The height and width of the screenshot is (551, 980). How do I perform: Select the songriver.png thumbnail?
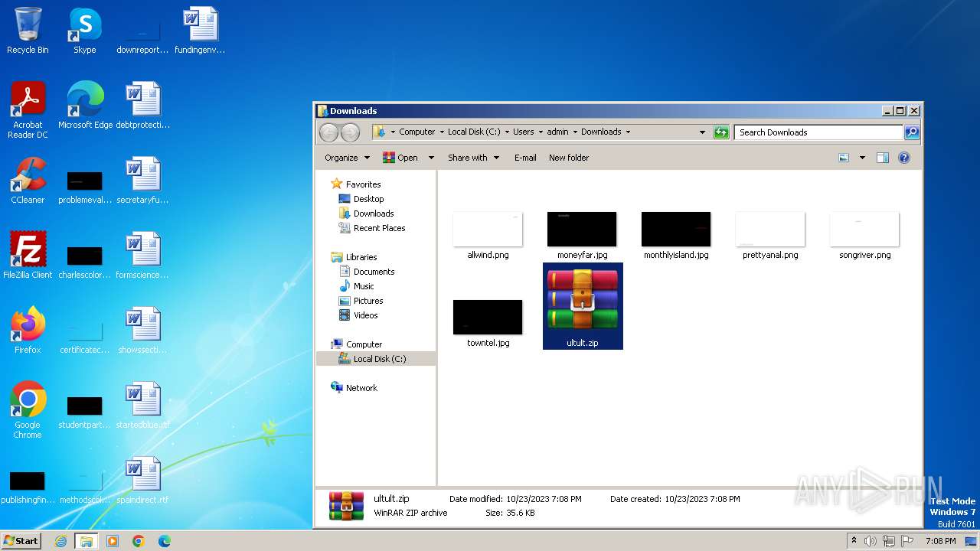tap(864, 236)
